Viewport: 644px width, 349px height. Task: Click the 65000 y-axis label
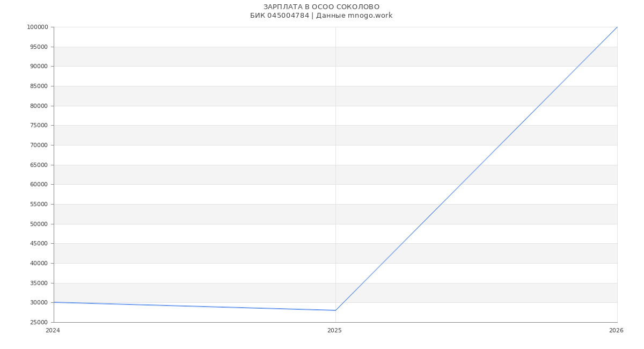coord(39,165)
